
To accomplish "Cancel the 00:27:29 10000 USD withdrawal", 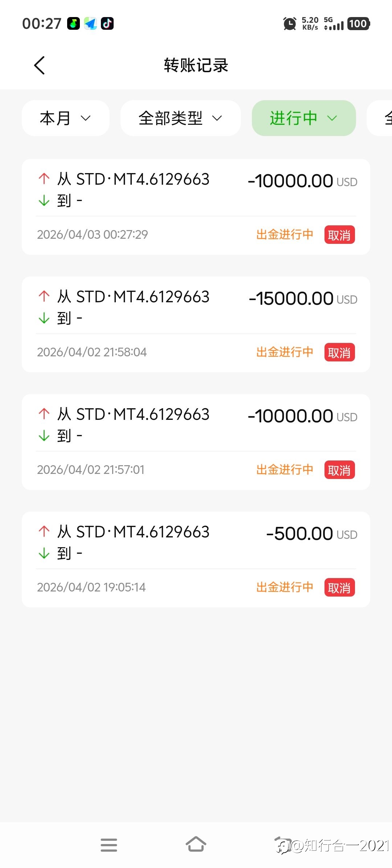I will pos(339,235).
